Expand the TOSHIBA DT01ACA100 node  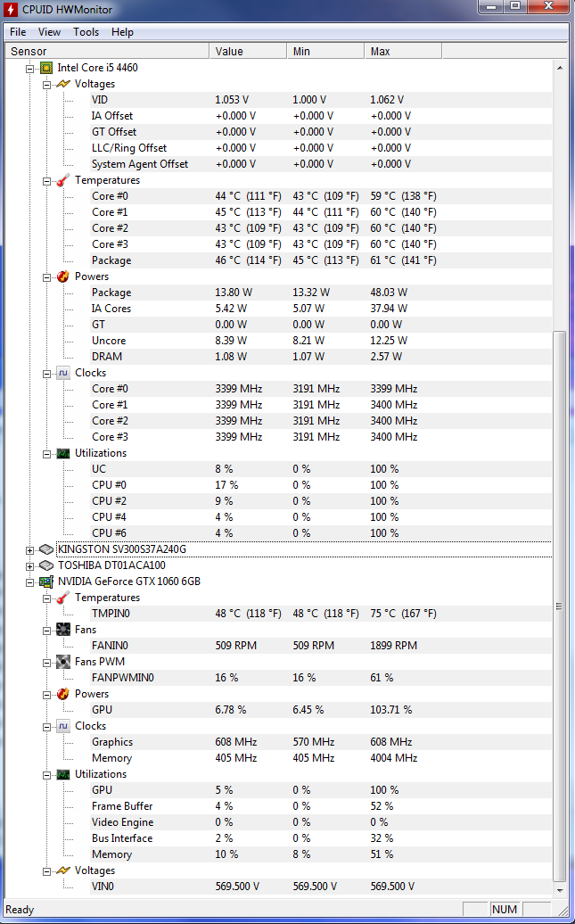30,565
